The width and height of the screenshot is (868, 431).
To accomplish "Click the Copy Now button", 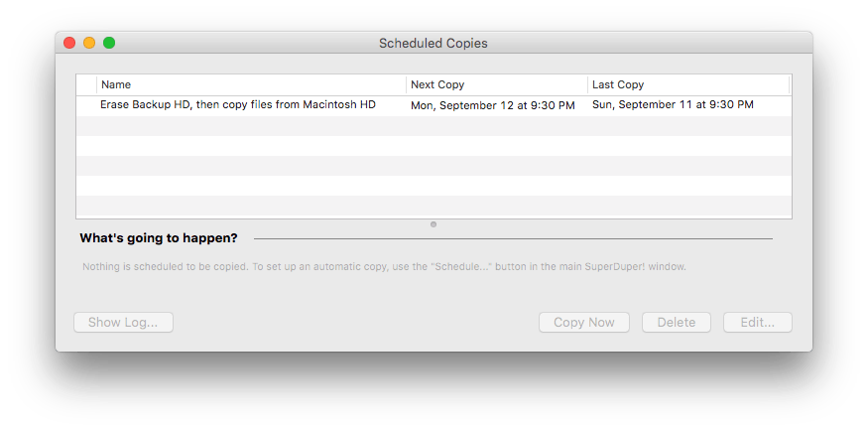I will click(x=584, y=323).
